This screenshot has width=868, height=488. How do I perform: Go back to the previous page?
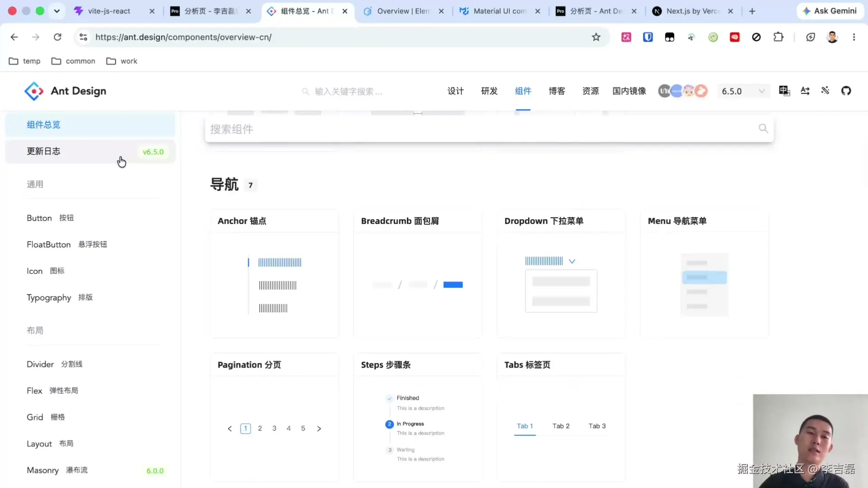[14, 37]
